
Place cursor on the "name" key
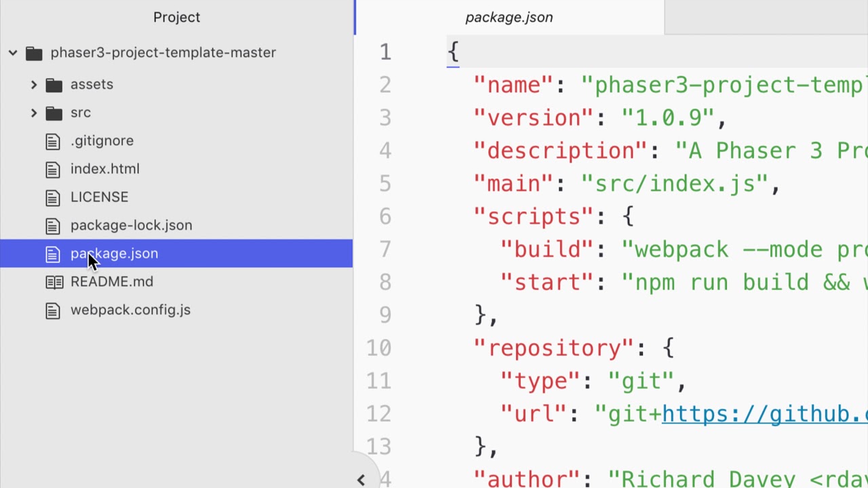click(514, 85)
